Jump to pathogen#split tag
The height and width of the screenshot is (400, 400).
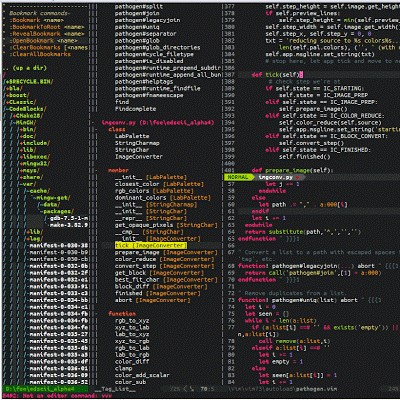click(x=139, y=6)
